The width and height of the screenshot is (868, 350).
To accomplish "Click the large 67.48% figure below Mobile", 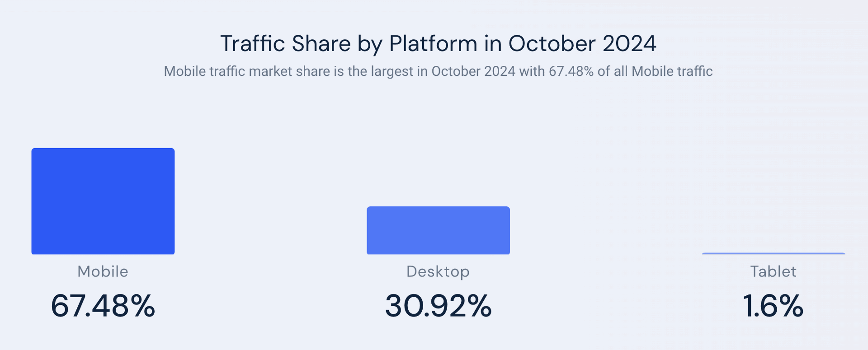I will (x=103, y=306).
